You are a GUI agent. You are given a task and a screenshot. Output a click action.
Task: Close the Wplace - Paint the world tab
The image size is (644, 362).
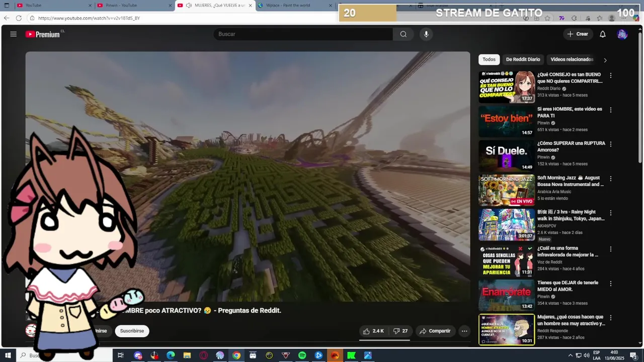tap(331, 6)
